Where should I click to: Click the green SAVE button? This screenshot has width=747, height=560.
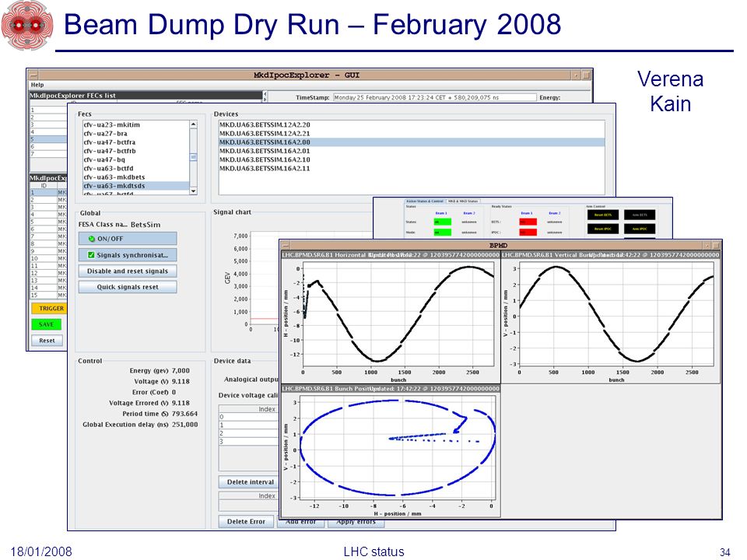tap(46, 324)
